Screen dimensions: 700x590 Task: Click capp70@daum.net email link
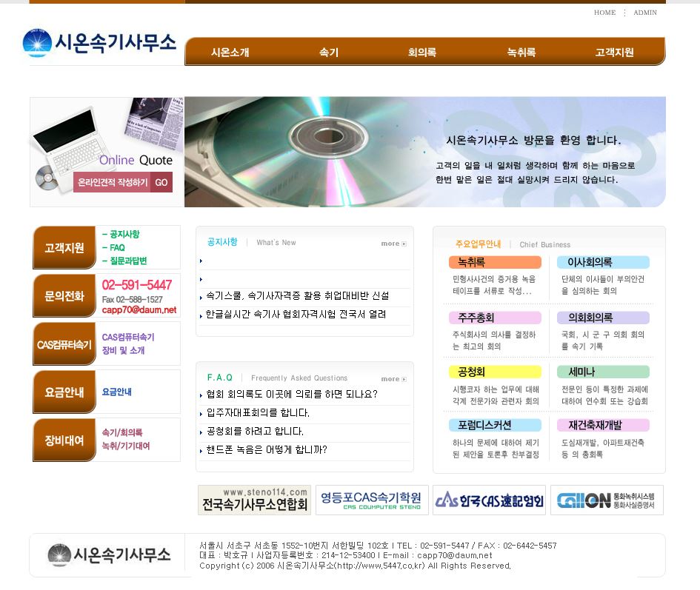(139, 309)
